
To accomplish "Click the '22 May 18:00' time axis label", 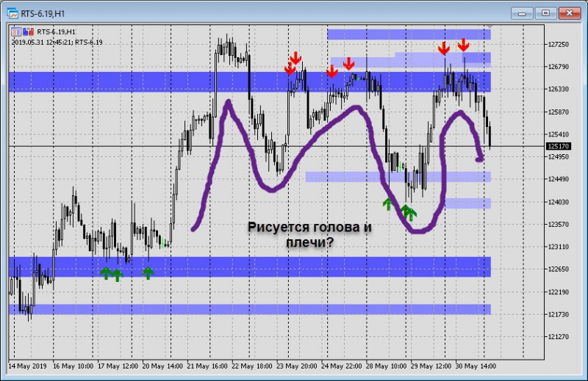I will 251,366.
